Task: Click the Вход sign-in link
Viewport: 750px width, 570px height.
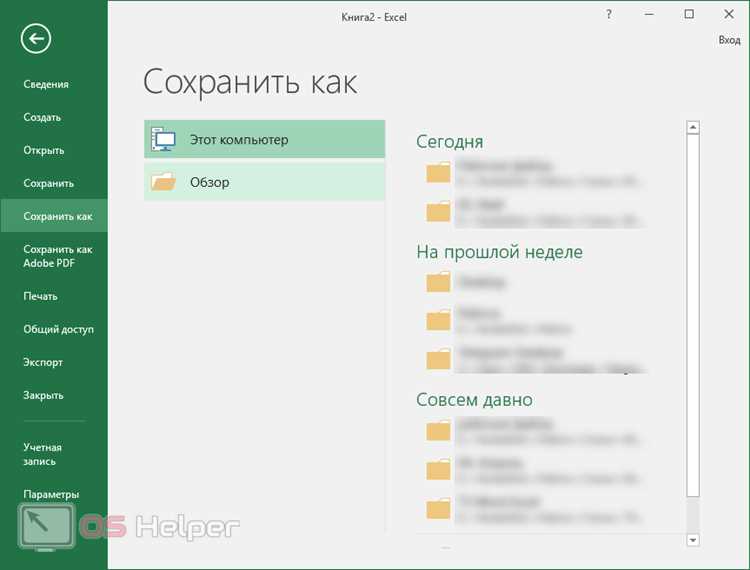Action: pos(729,40)
